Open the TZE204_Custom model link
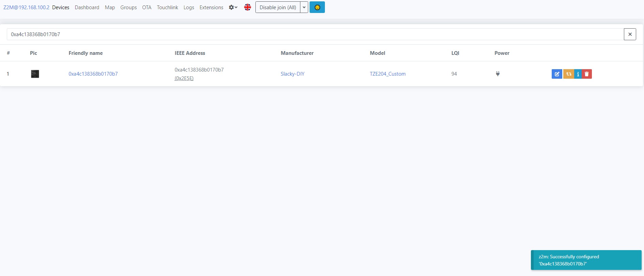Screen dimensions: 644x276 pos(388,74)
